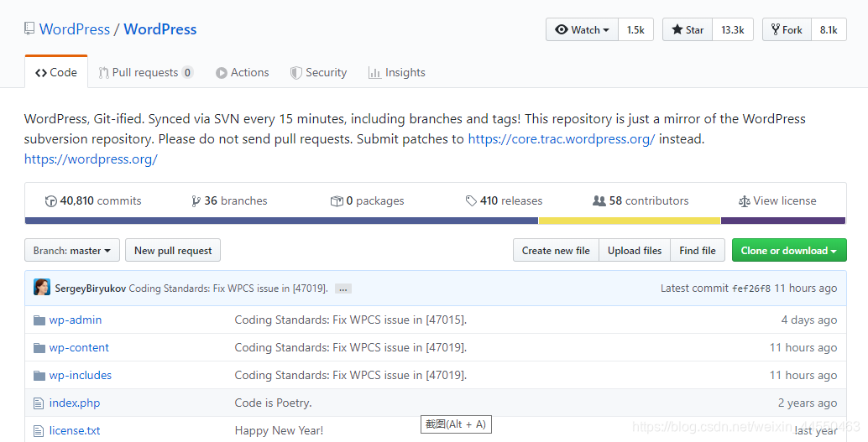The height and width of the screenshot is (442, 868).
Task: Click the commits history clock icon
Action: 51,201
